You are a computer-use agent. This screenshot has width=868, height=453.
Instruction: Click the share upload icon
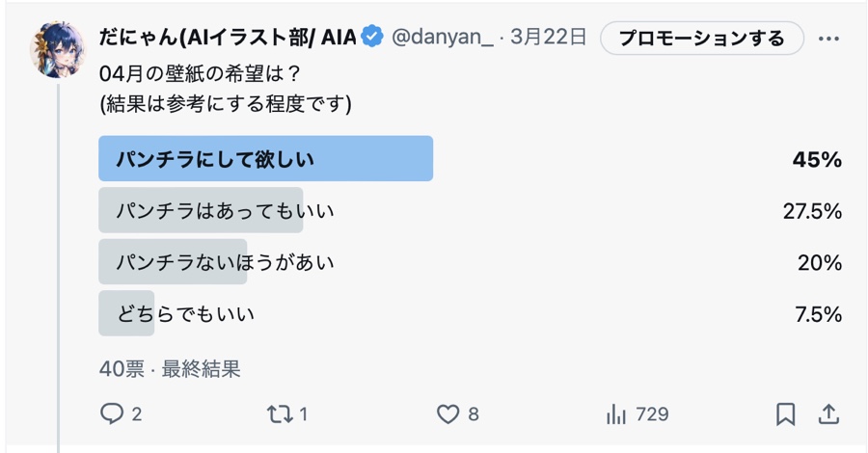(828, 414)
